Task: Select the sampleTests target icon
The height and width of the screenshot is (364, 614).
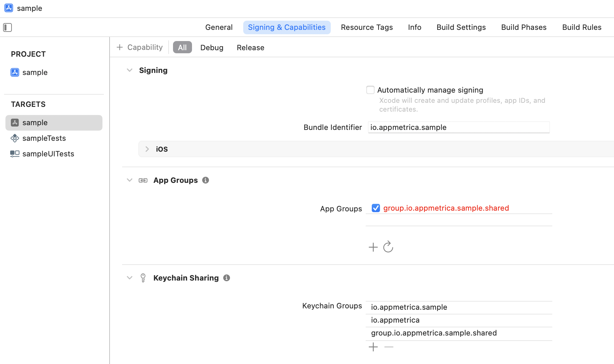Action: tap(15, 138)
